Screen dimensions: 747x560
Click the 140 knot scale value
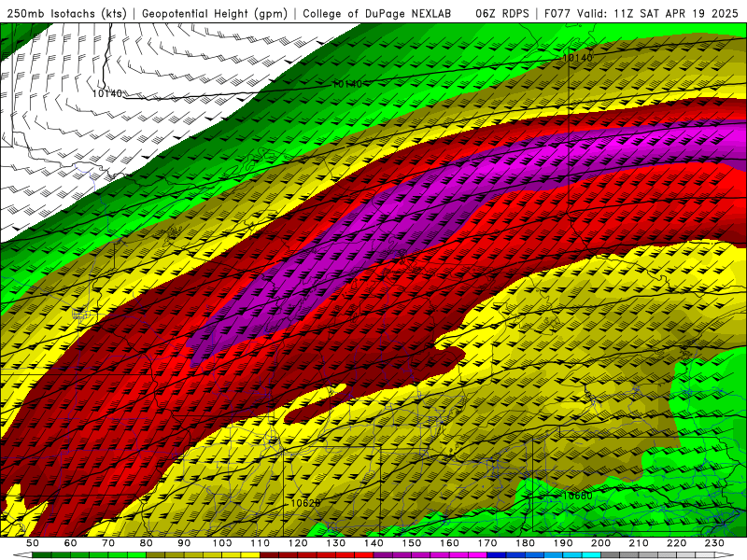click(x=373, y=543)
